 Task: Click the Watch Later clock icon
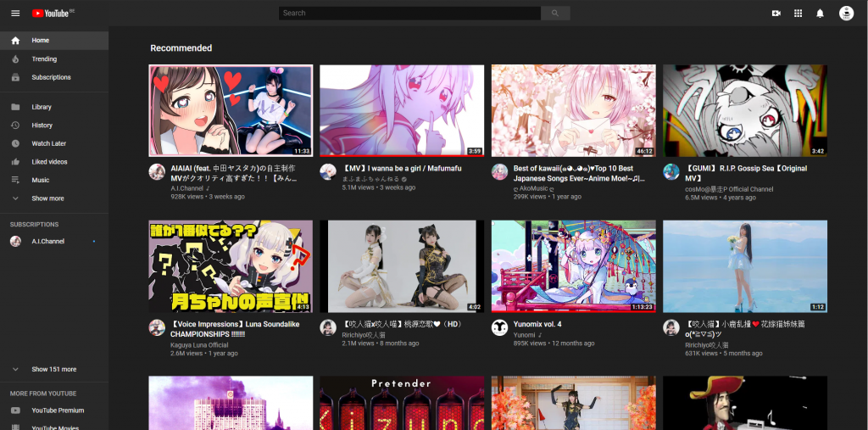pos(15,143)
